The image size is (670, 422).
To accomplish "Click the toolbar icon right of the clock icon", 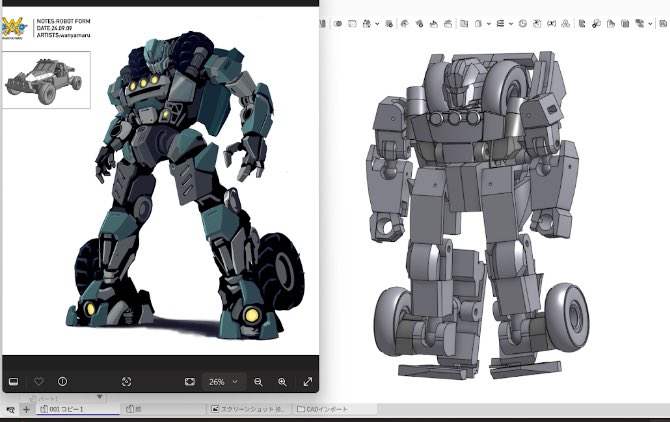I will 537,24.
